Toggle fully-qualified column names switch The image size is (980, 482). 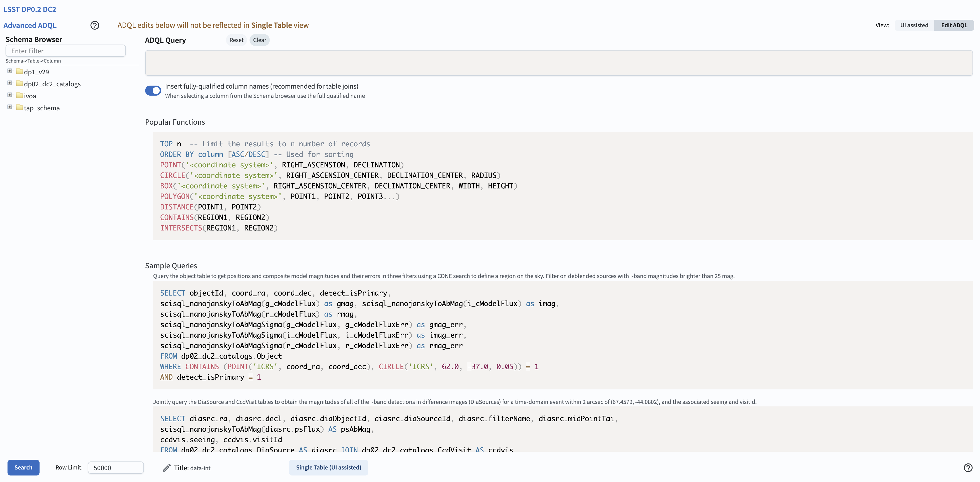tap(153, 91)
